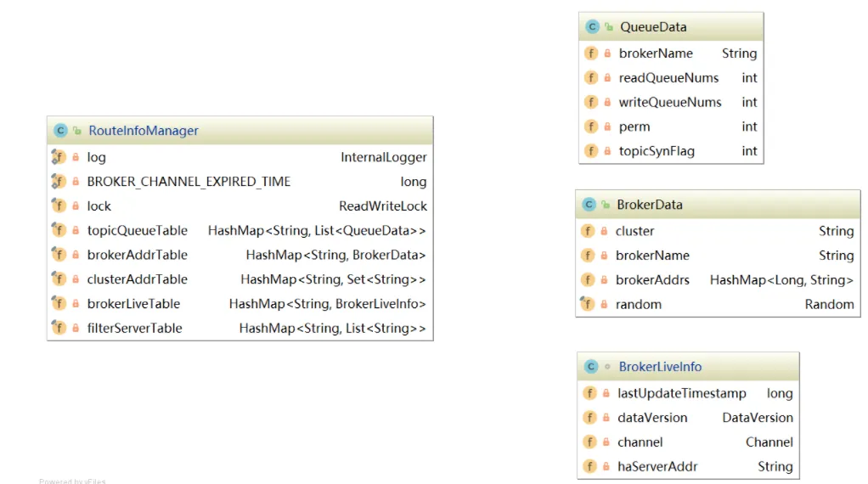868x484 pixels.
Task: Select the brokerAddrs field name
Action: click(x=652, y=280)
